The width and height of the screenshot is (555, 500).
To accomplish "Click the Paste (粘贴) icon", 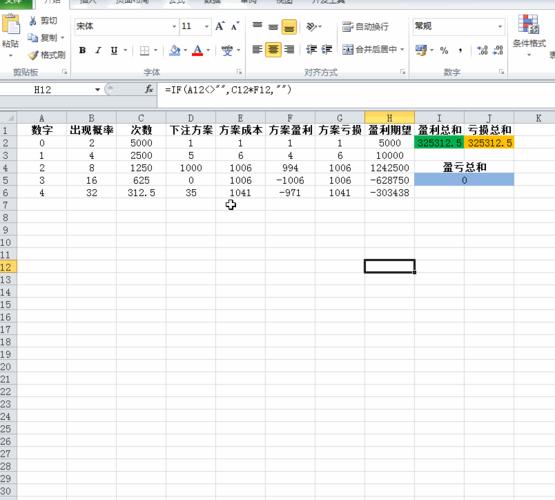I will [x=11, y=24].
